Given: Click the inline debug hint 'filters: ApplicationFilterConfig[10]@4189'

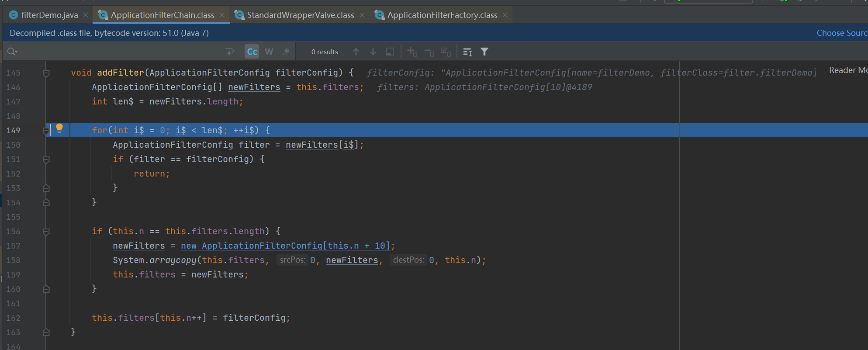Looking at the screenshot, I should pyautogui.click(x=485, y=87).
